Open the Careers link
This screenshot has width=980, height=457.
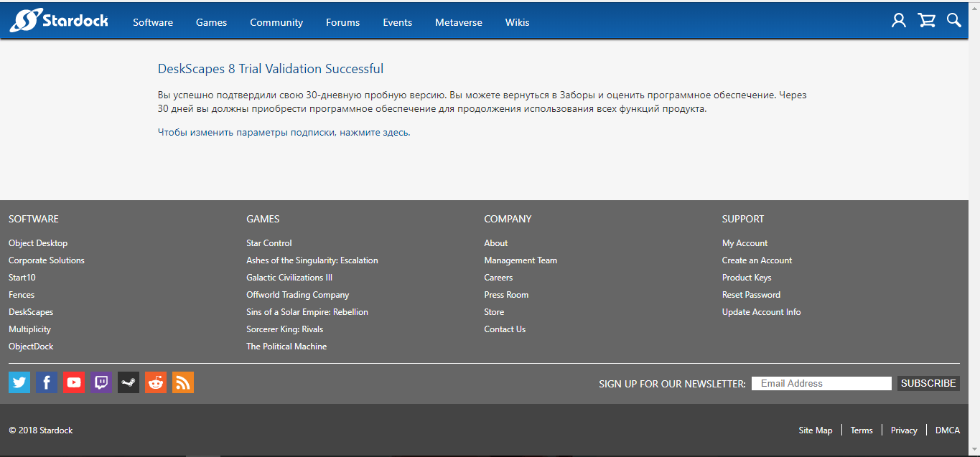pyautogui.click(x=498, y=278)
